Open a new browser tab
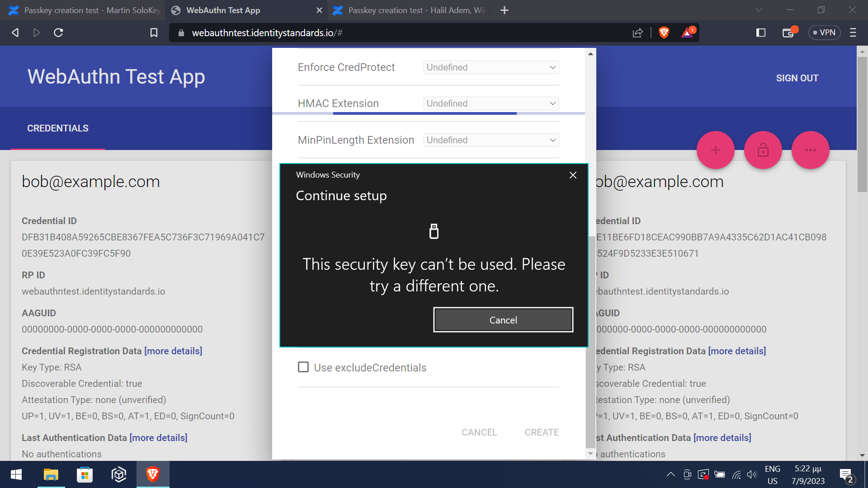 pos(505,10)
